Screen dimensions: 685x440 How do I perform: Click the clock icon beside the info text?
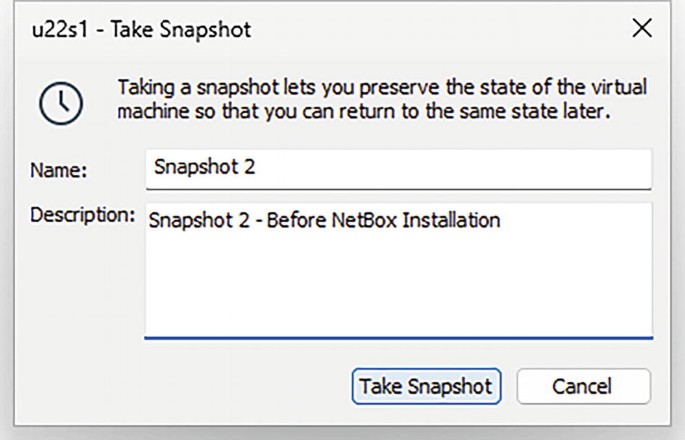point(58,99)
